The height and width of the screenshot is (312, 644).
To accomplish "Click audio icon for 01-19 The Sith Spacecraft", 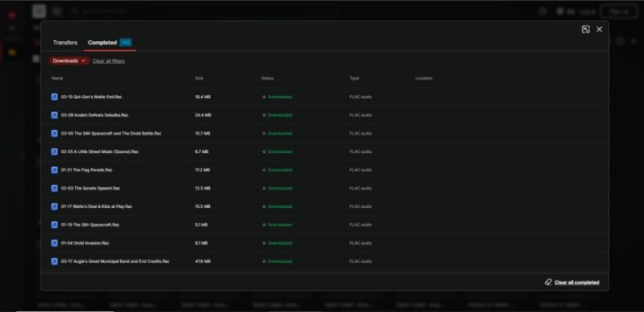I will [x=54, y=225].
